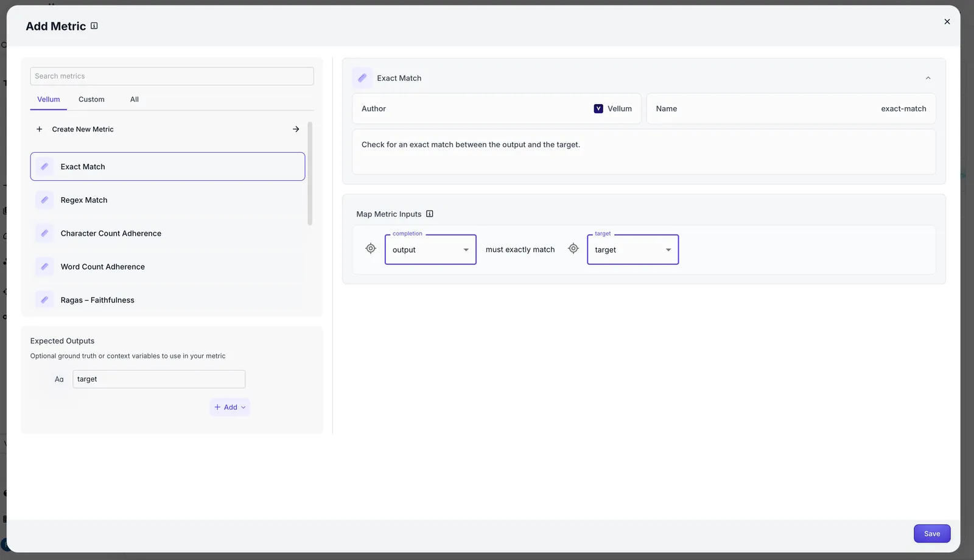Open the Add expected output dropdown
This screenshot has height=560, width=974.
click(230, 407)
